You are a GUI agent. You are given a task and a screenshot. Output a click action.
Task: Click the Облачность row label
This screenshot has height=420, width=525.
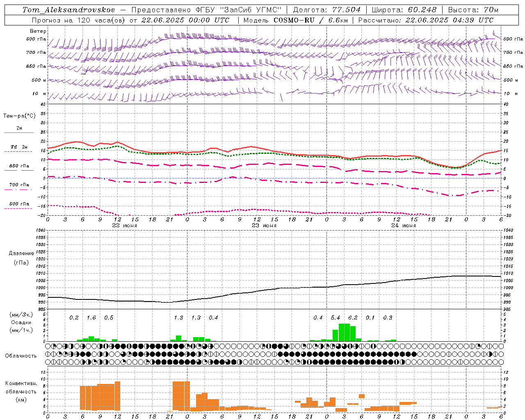21,356
